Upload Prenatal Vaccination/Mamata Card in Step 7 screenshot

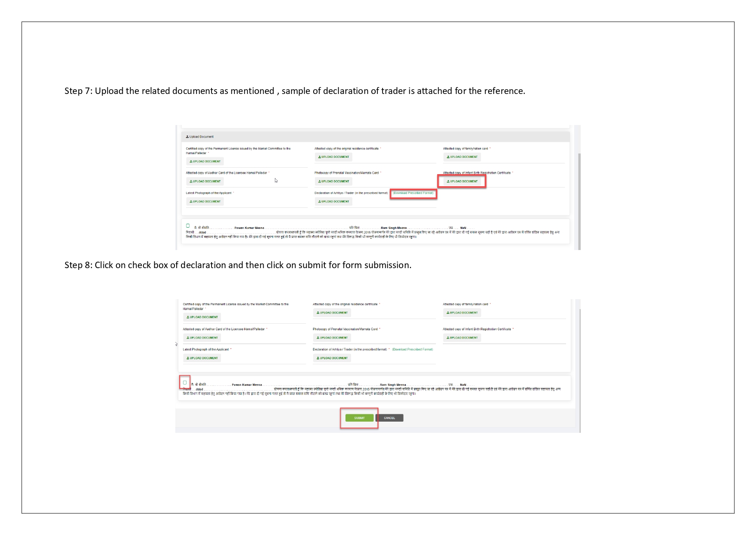coord(333,181)
